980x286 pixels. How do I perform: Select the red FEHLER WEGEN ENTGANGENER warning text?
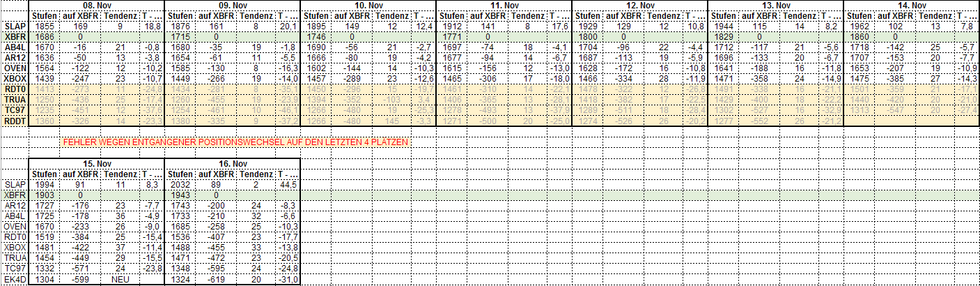click(235, 142)
